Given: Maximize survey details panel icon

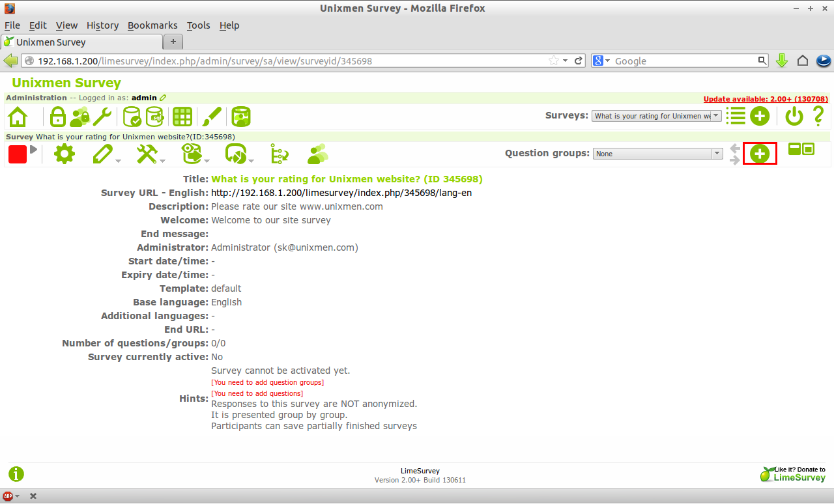Looking at the screenshot, I should tap(808, 148).
